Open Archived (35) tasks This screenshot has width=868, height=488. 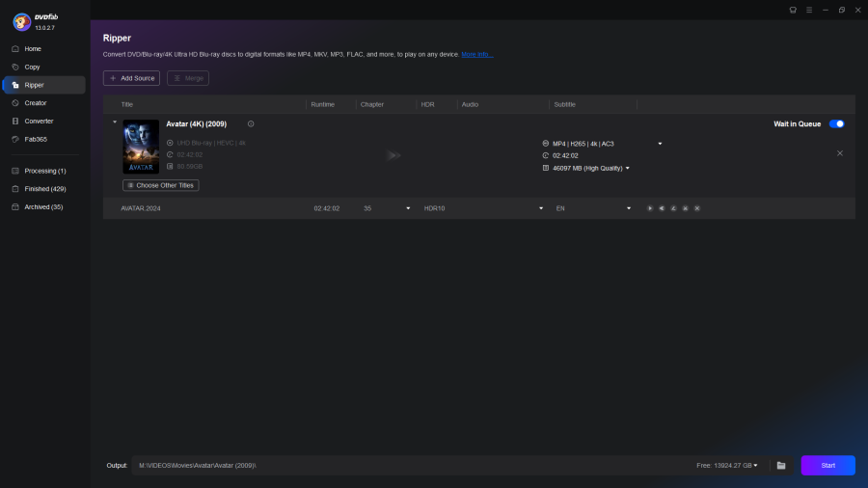pyautogui.click(x=43, y=207)
